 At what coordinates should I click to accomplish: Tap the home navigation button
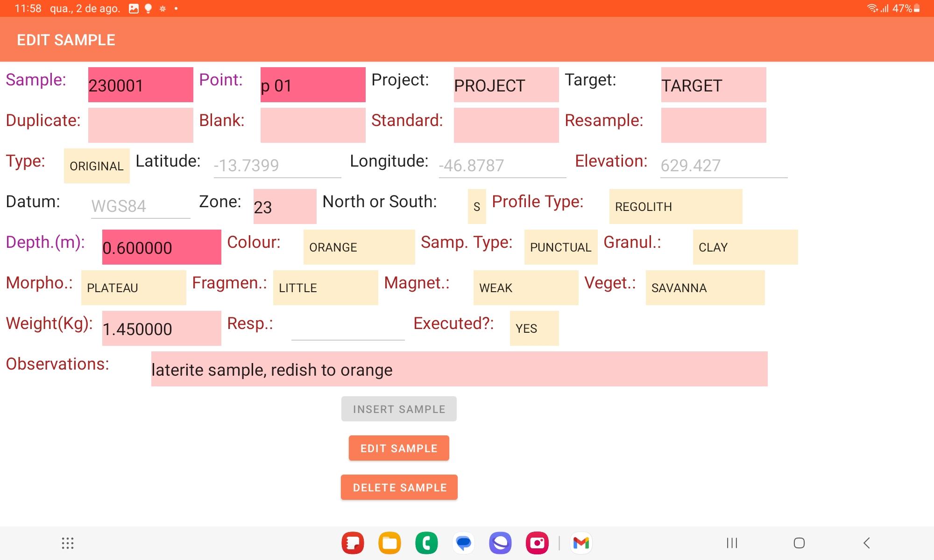click(799, 543)
